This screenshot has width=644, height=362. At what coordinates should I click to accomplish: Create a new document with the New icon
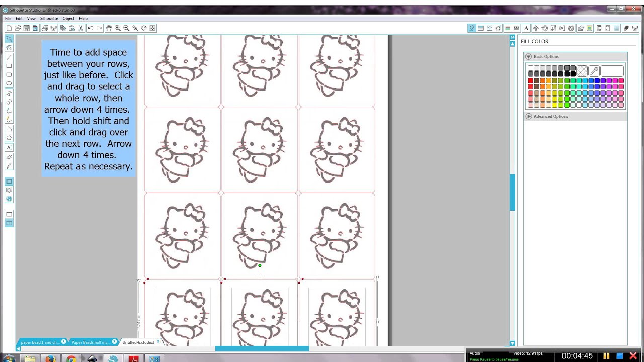tap(9, 28)
